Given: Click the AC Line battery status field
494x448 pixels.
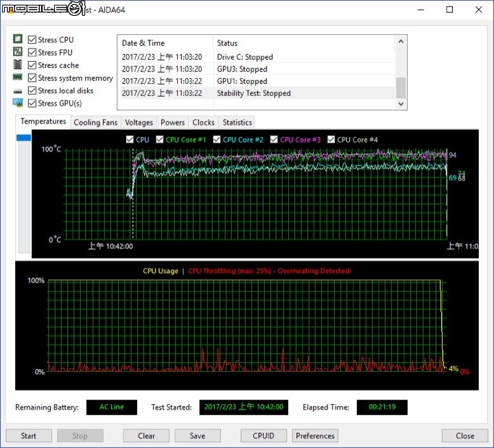Looking at the screenshot, I should (112, 407).
